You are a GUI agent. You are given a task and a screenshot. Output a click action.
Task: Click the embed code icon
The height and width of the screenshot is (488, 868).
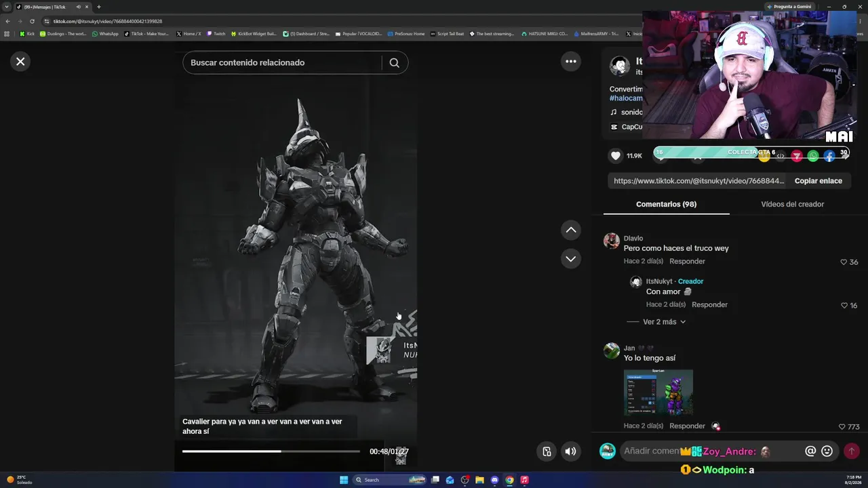pos(781,157)
